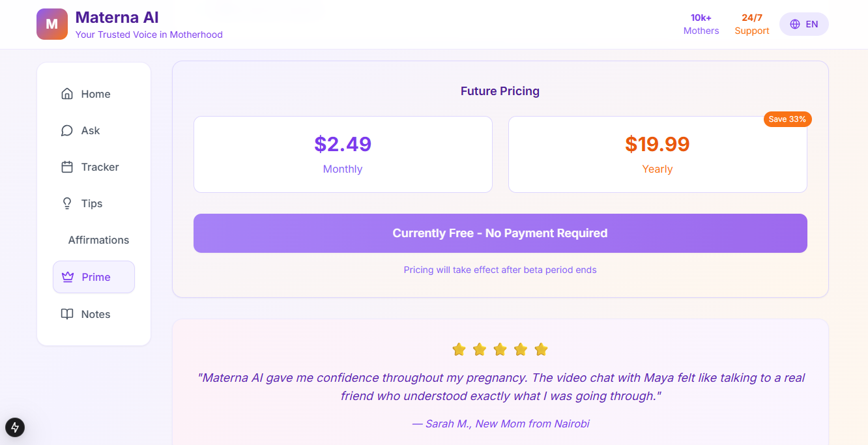Click the Tips lightbulb icon
This screenshot has width=868, height=445.
pyautogui.click(x=67, y=203)
